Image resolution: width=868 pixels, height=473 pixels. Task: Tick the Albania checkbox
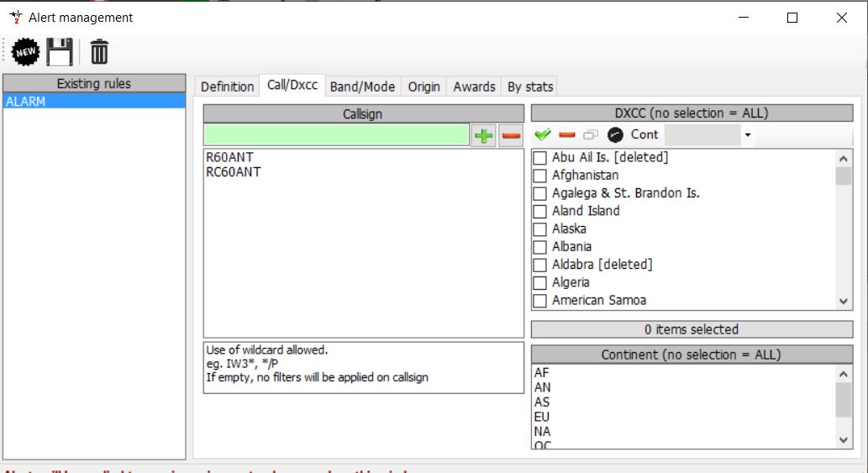[x=539, y=247]
